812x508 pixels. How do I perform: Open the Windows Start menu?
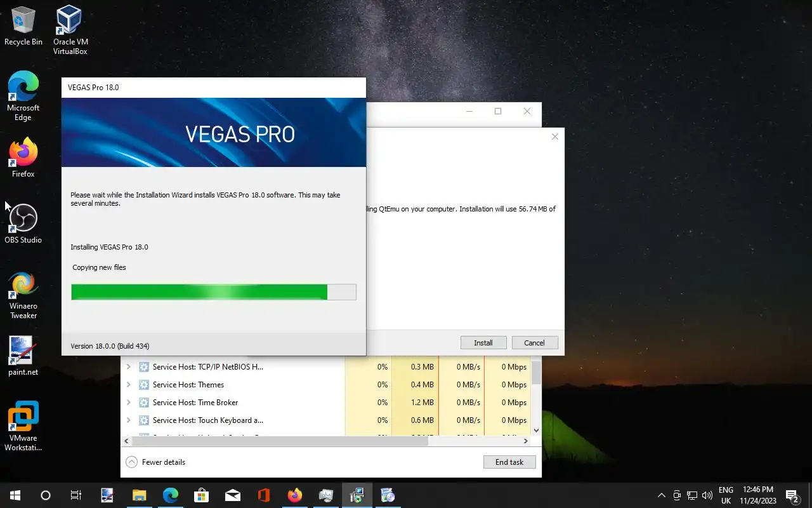(15, 495)
